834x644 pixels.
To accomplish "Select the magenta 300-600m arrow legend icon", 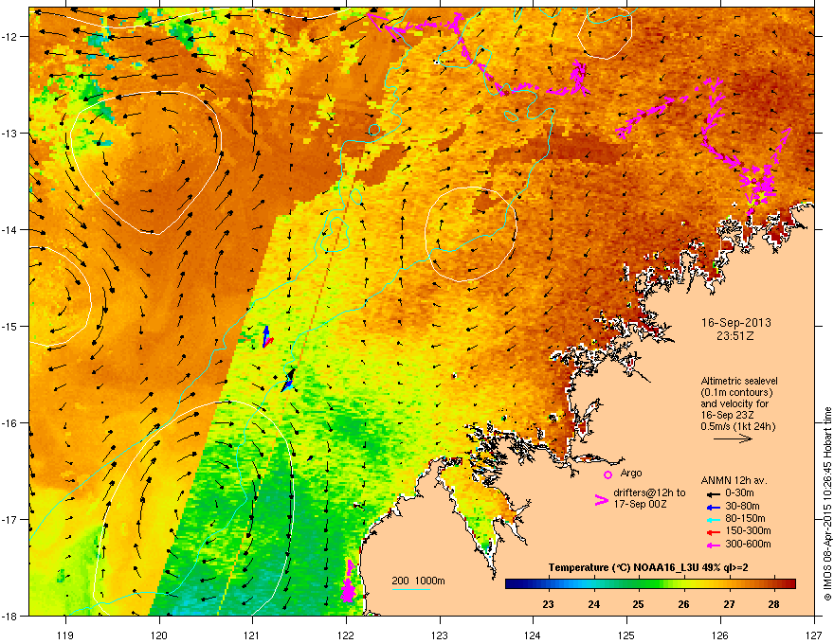I will point(713,545).
